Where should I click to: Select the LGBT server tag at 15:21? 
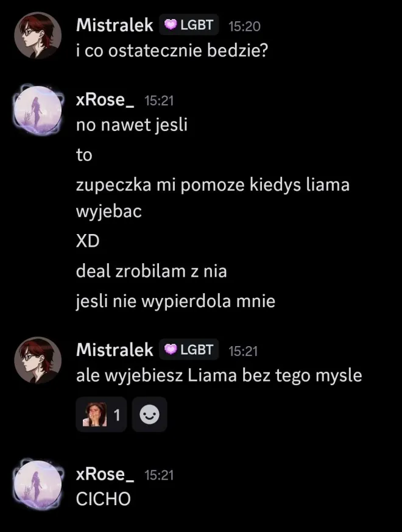(189, 349)
